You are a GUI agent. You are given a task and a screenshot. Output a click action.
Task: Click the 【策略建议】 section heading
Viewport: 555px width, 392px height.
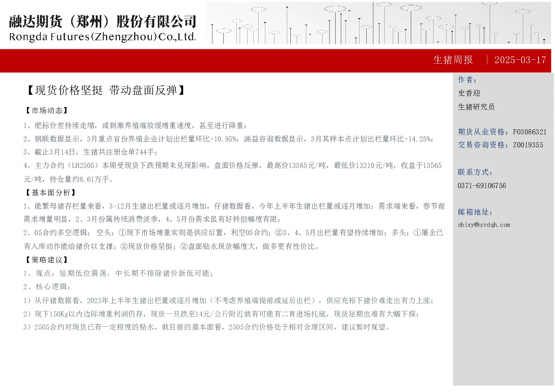click(x=47, y=260)
